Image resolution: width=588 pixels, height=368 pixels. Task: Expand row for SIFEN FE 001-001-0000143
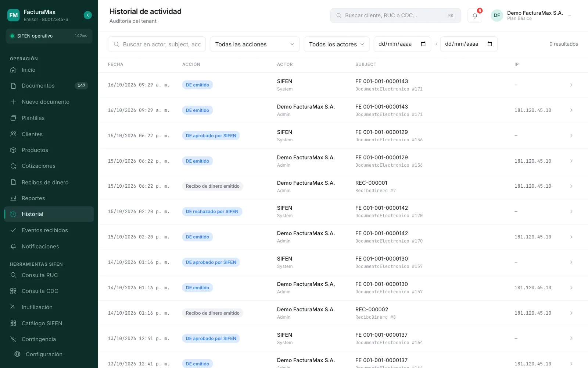point(571,85)
